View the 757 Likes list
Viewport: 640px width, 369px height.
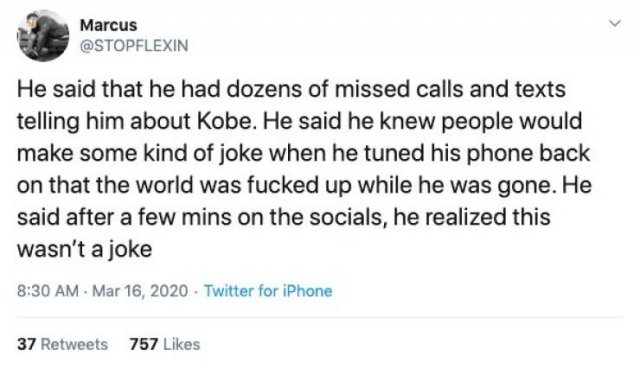[165, 344]
